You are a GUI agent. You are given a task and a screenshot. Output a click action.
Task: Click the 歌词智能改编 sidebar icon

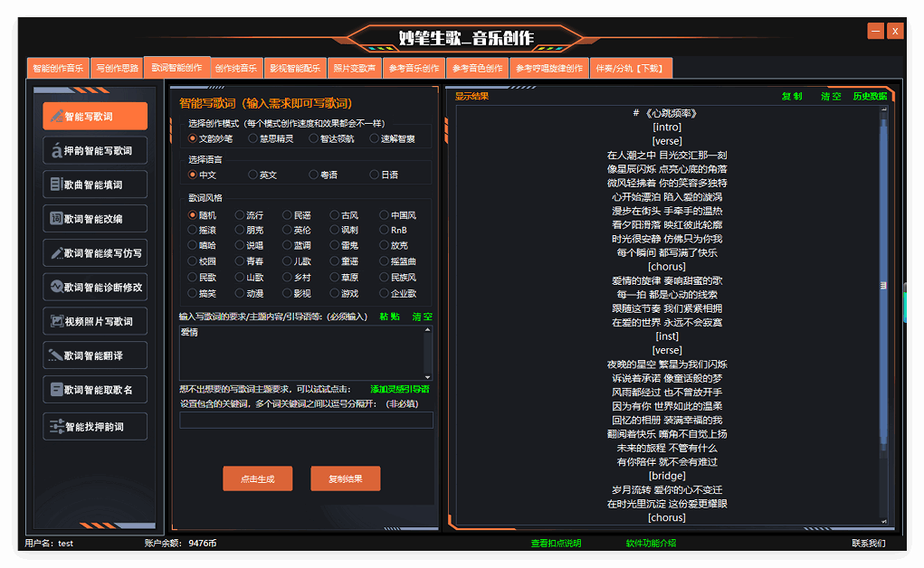tap(95, 218)
